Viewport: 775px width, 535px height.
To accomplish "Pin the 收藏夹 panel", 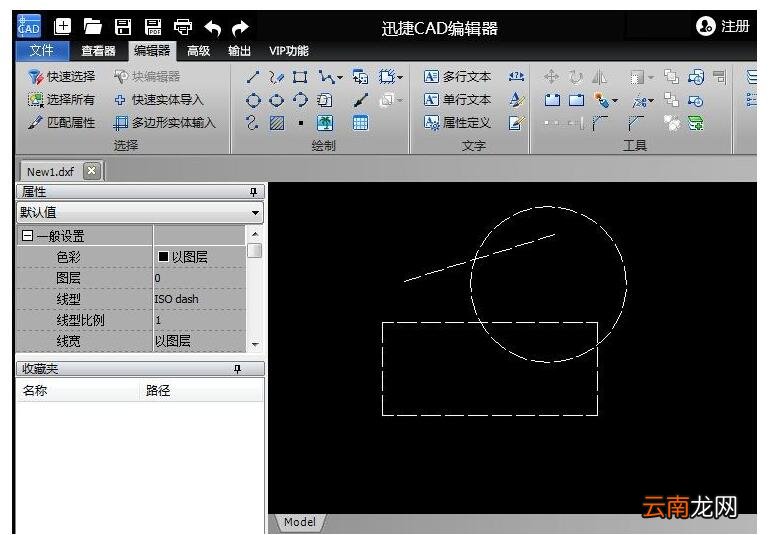I will click(238, 369).
